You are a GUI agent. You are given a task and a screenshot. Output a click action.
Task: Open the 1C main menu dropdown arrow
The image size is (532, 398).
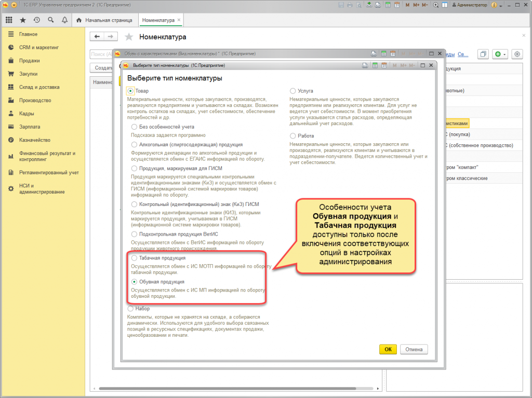pyautogui.click(x=14, y=5)
